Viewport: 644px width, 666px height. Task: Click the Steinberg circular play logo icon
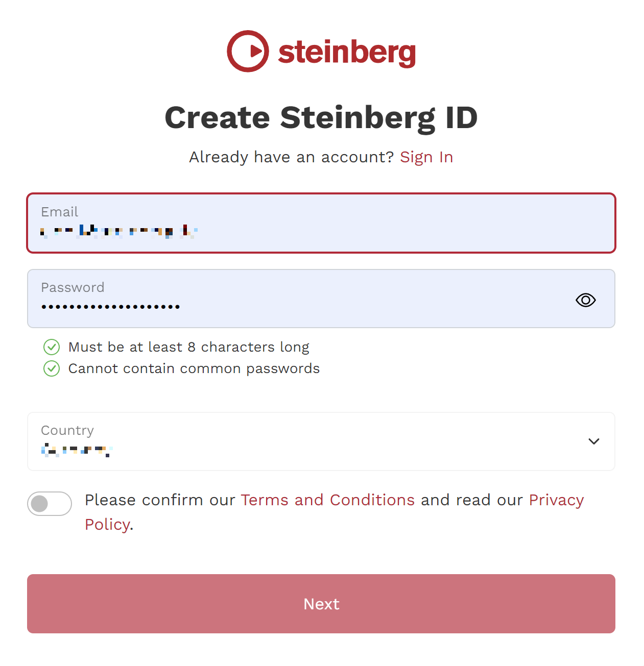(x=248, y=51)
